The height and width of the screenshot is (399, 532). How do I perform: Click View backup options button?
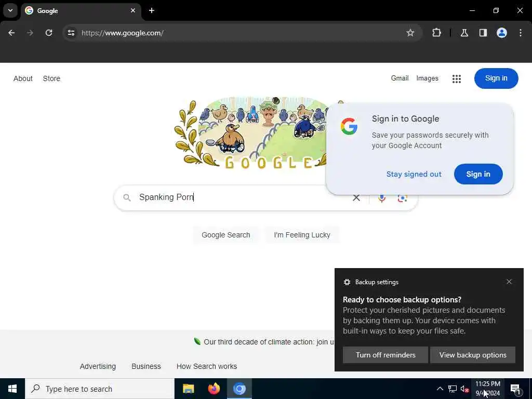473,355
